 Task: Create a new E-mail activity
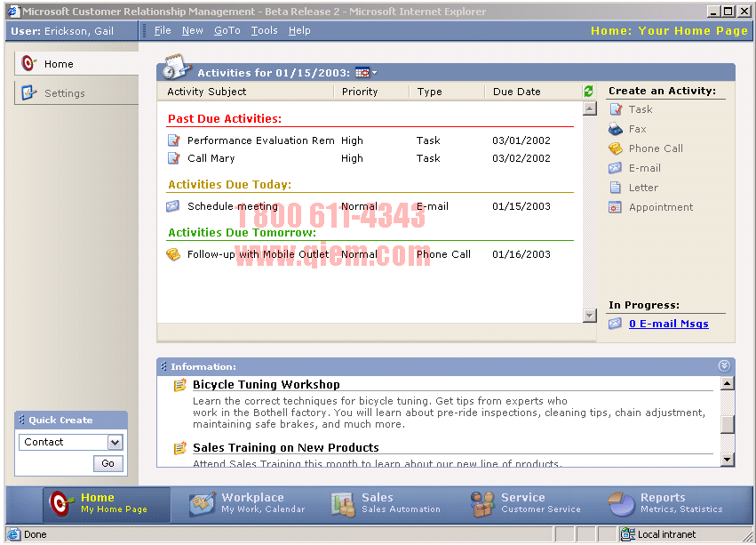point(645,168)
